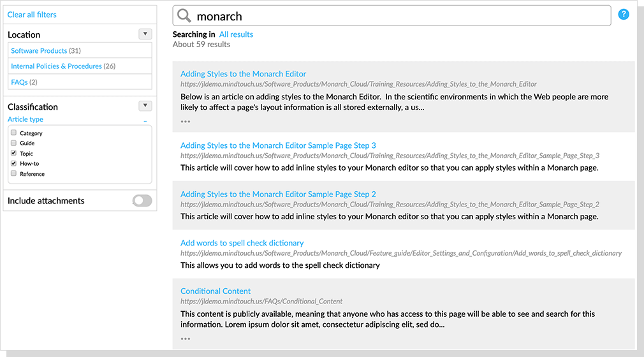Click the magnifying glass search icon
Viewport: 644px width, 357px height.
pos(184,16)
